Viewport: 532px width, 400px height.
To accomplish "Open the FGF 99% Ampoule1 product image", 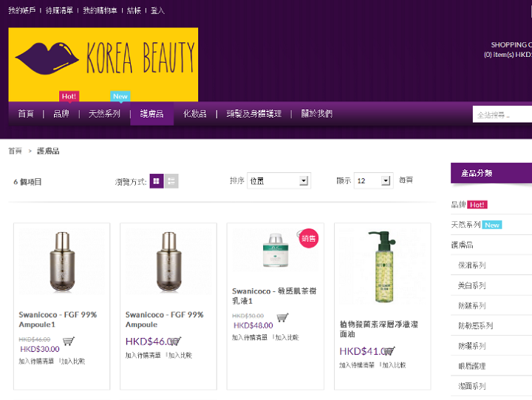I will coord(62,261).
